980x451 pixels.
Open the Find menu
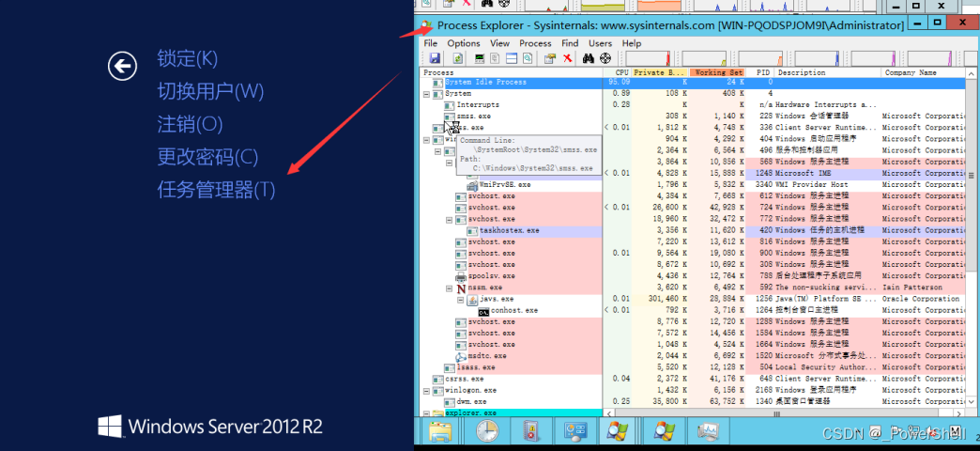(570, 43)
